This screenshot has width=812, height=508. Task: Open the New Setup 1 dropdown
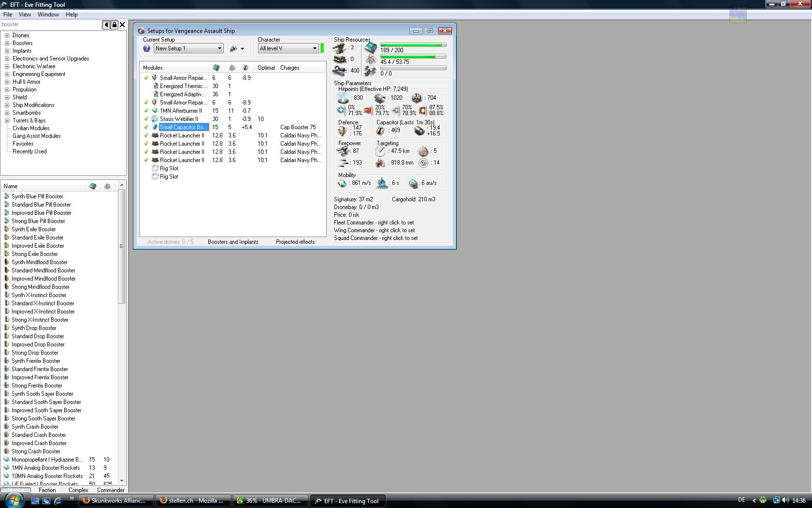pos(188,48)
